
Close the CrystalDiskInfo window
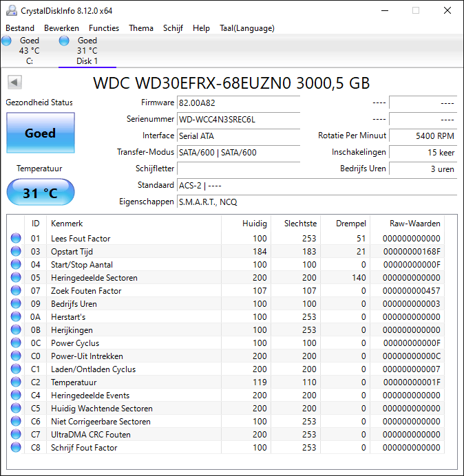pos(447,10)
